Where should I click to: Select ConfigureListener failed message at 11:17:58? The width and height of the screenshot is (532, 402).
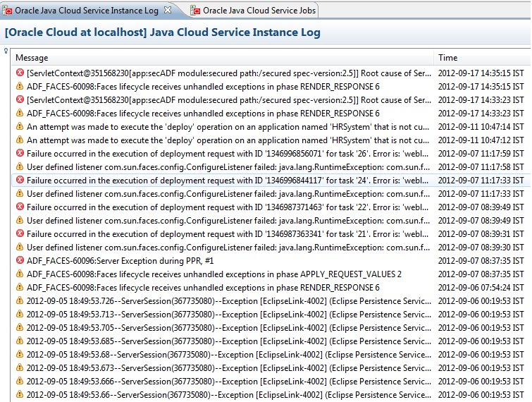click(x=228, y=167)
